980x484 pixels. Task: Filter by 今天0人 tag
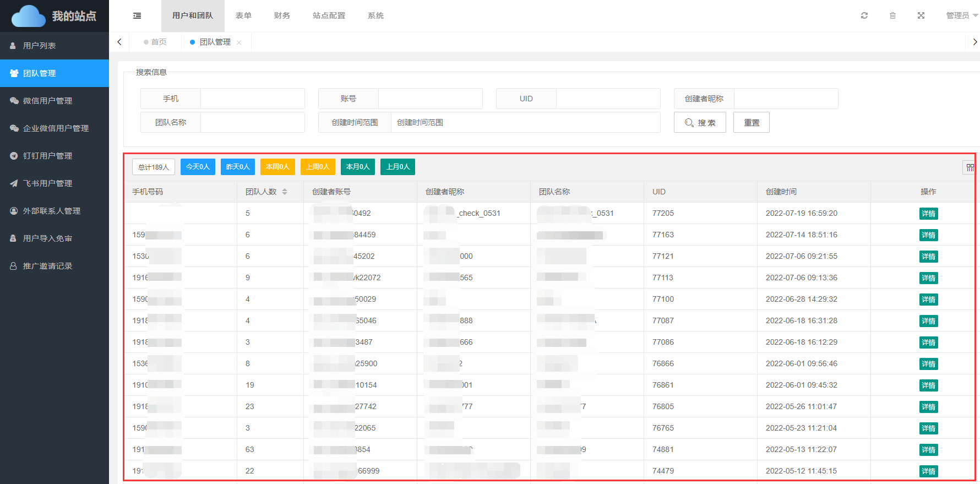[x=198, y=167]
